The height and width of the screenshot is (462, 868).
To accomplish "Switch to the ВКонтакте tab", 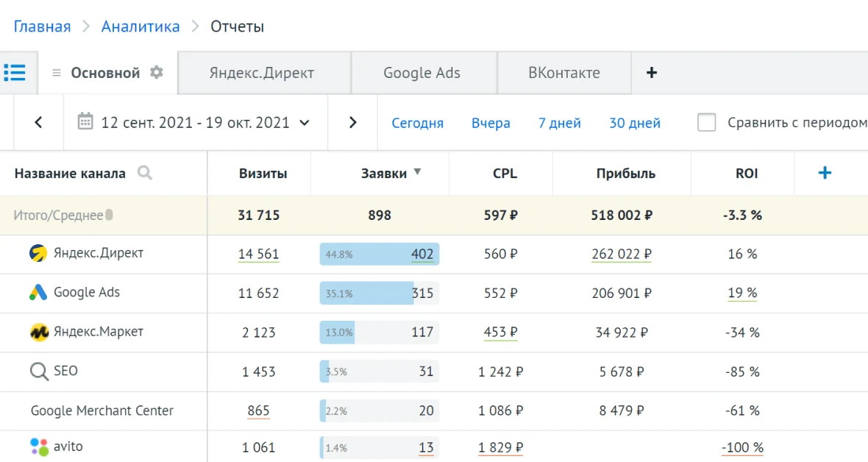I will (x=563, y=73).
